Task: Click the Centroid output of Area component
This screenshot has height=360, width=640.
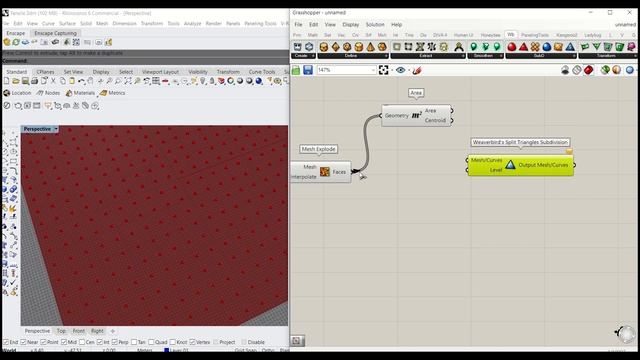Action: pos(435,120)
